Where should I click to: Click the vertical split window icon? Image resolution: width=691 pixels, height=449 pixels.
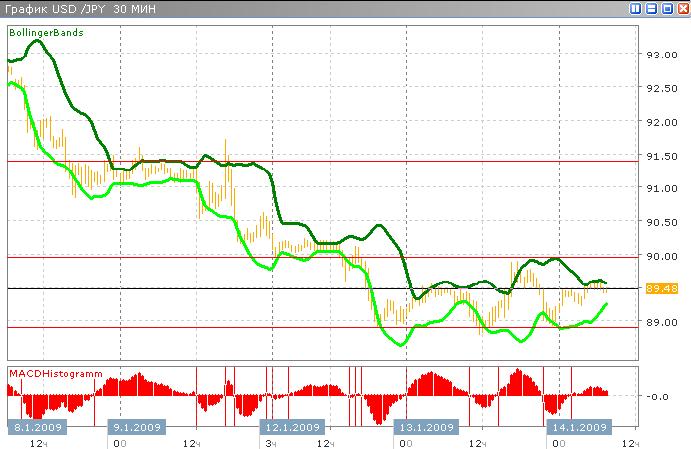click(636, 8)
